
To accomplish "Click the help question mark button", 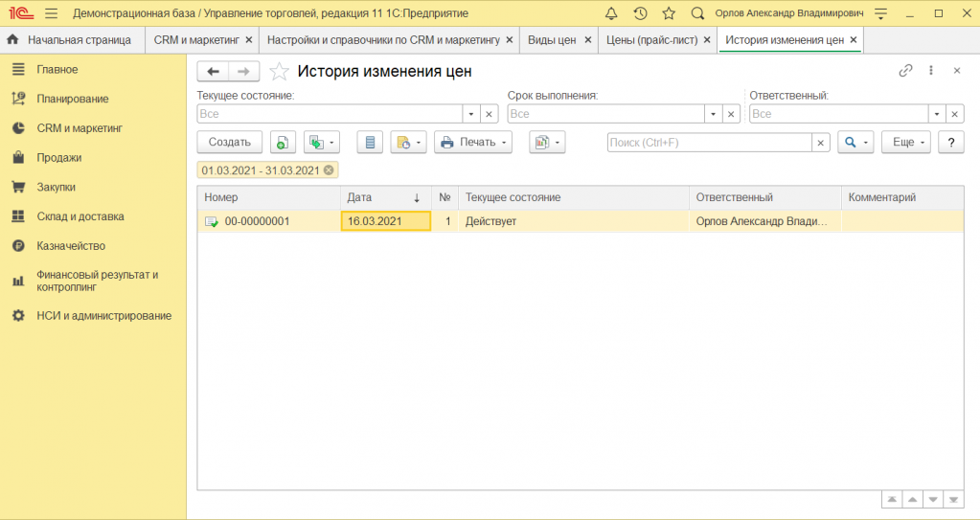I will pos(950,143).
